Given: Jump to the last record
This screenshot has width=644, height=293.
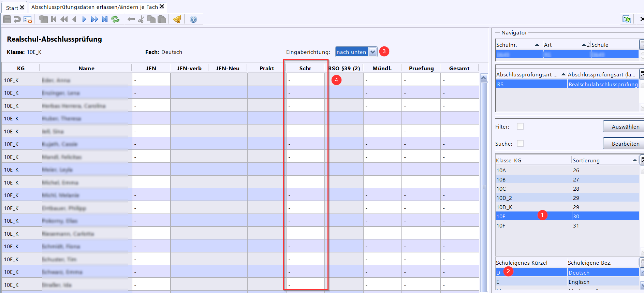Looking at the screenshot, I should click(x=105, y=19).
